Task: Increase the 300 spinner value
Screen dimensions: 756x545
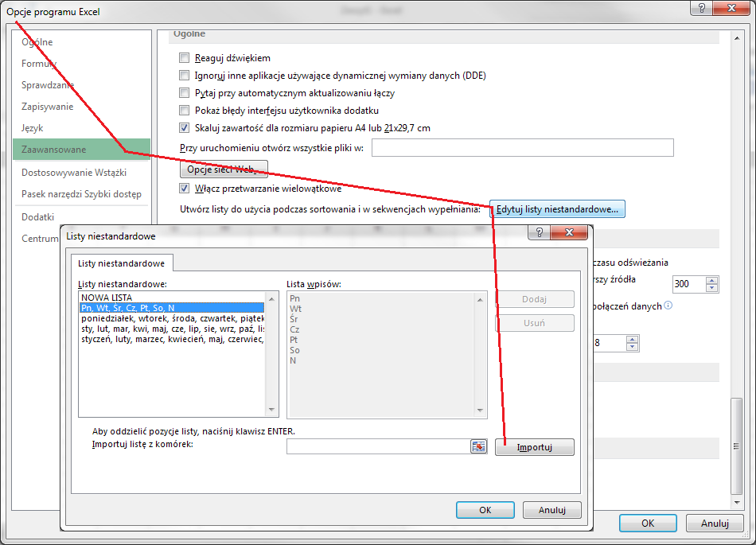Action: [711, 280]
